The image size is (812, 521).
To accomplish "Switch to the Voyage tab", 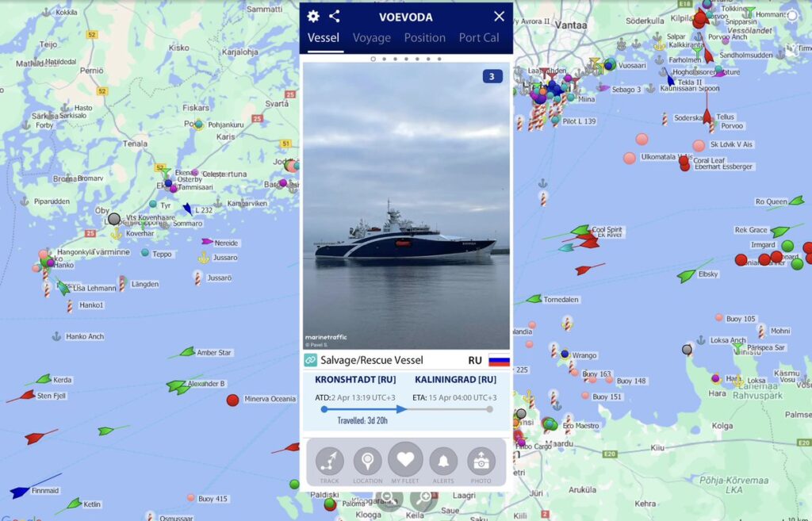I will point(372,38).
